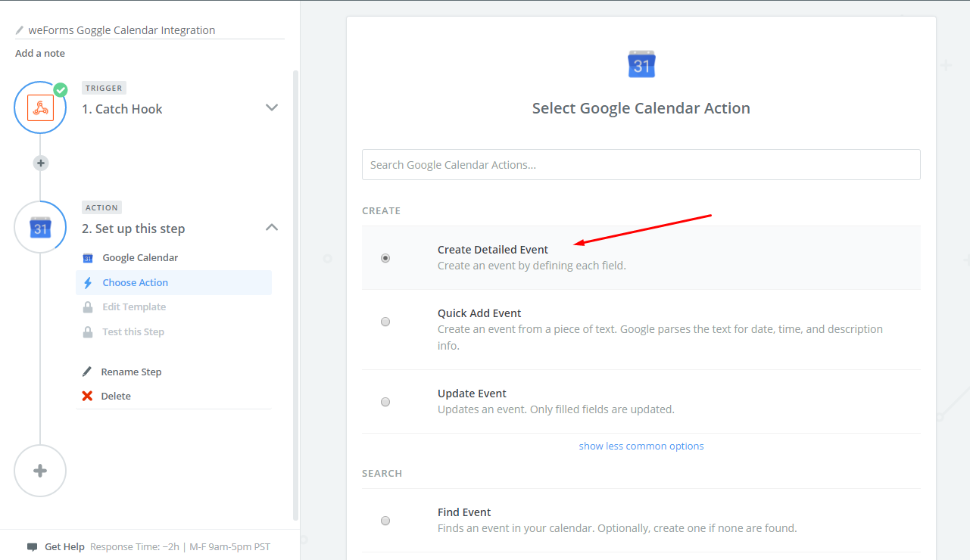Collapse the Set up this step section
This screenshot has height=560, width=970.
pyautogui.click(x=272, y=227)
